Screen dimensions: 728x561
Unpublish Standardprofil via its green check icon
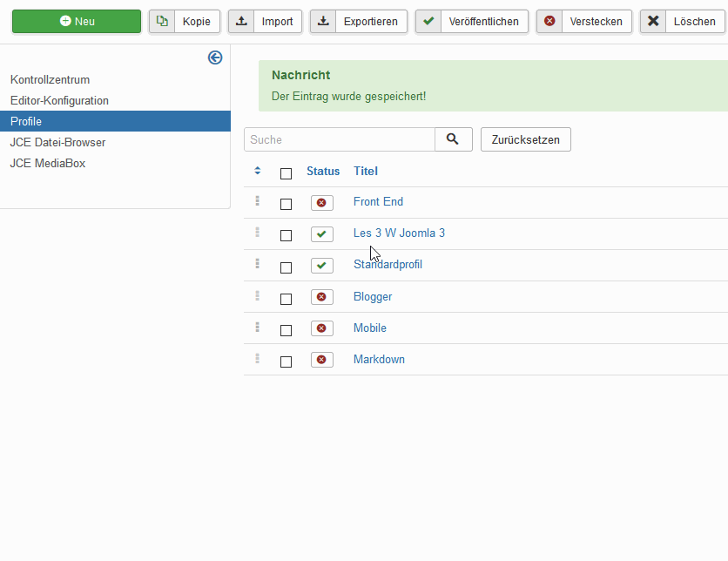tap(321, 266)
